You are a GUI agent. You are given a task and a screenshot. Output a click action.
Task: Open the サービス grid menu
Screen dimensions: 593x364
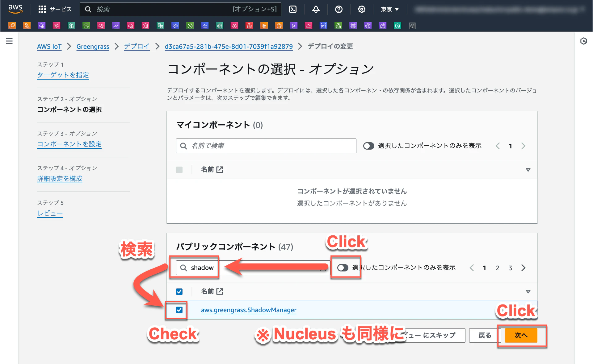pyautogui.click(x=55, y=9)
